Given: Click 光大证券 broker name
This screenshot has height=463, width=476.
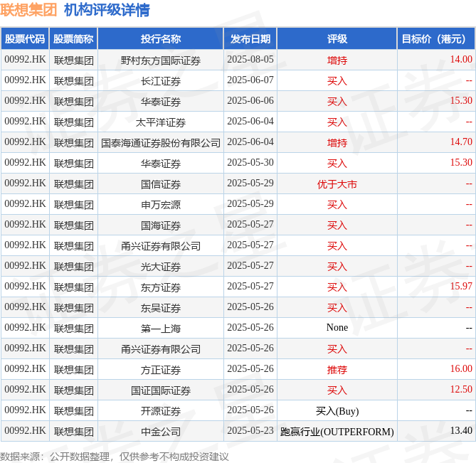Looking at the screenshot, I should point(161,267).
